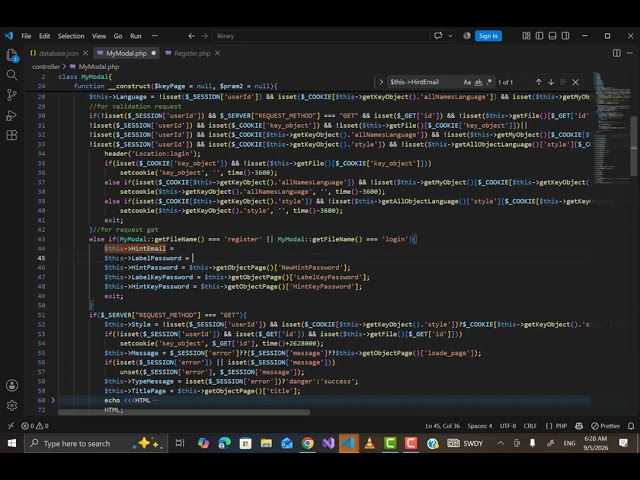Open editor More Actions ellipsis
Screen dimensions: 640x480
[630, 53]
